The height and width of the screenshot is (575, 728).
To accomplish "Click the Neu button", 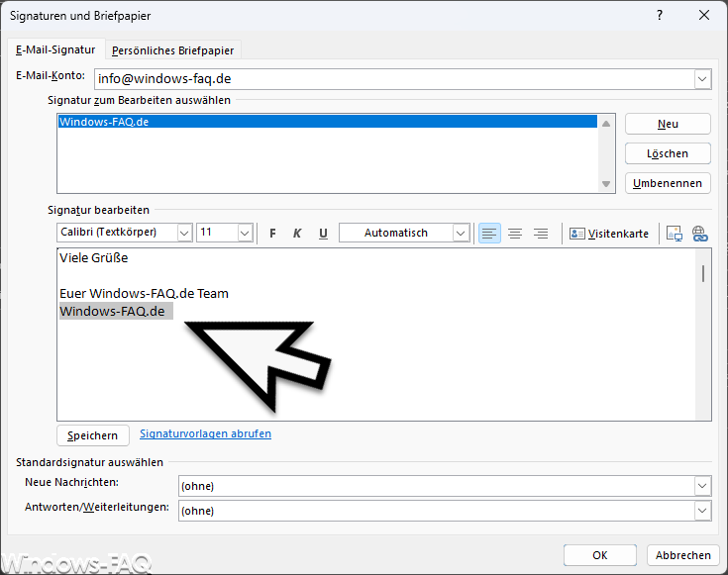I will tap(668, 124).
